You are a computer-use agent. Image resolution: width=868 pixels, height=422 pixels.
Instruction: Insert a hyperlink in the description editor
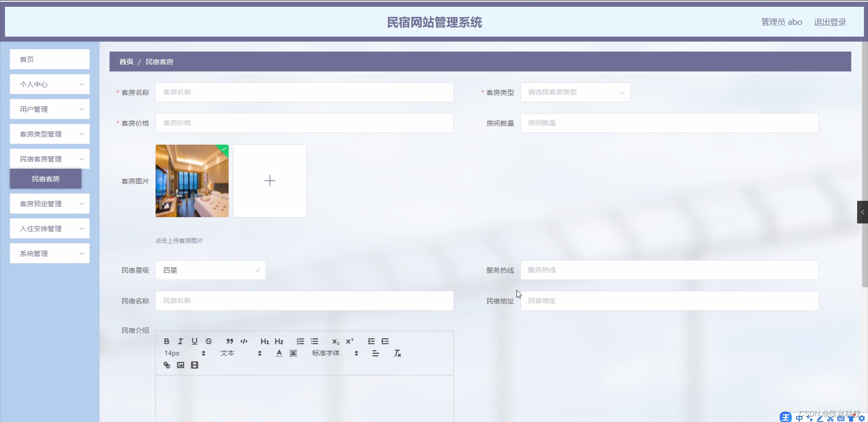pos(166,365)
